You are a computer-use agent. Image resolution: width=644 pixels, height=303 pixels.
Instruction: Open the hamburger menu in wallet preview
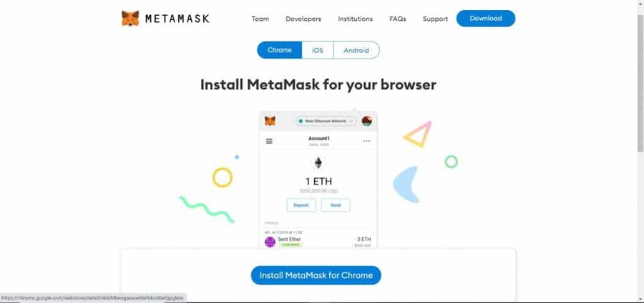(x=269, y=141)
